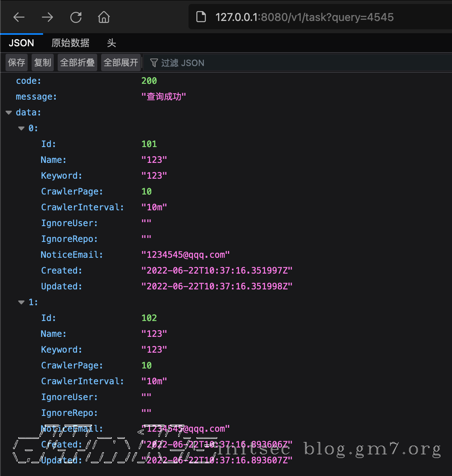
Task: Open the browser home page
Action: (x=104, y=17)
